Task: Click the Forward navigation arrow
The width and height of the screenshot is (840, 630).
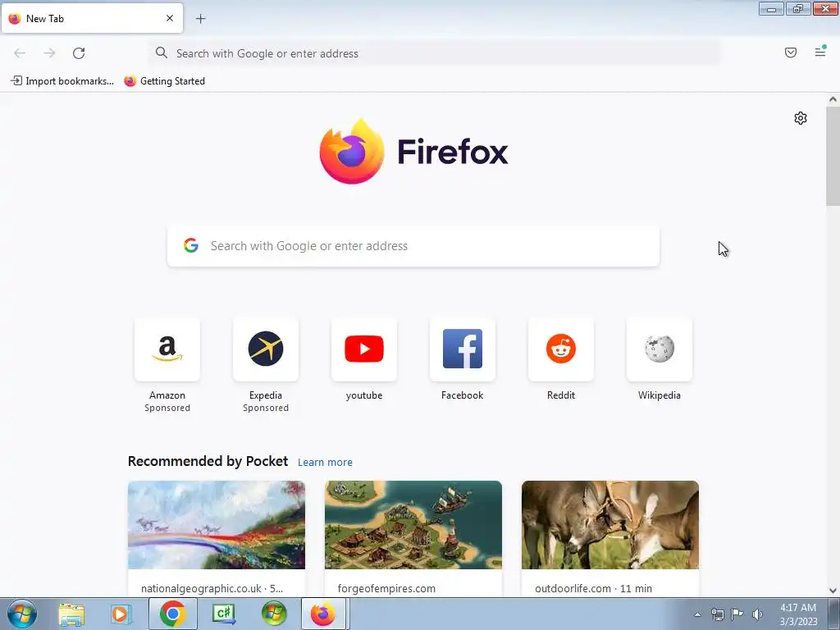Action: click(x=49, y=53)
